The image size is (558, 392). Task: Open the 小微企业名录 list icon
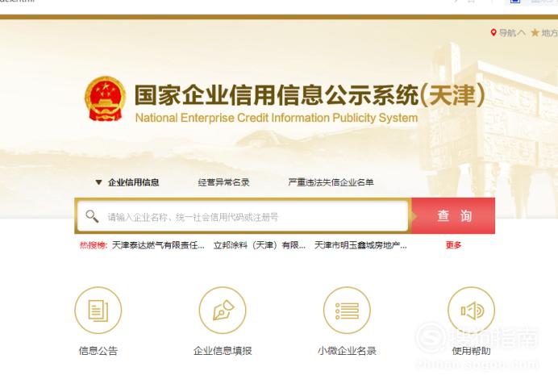click(347, 310)
